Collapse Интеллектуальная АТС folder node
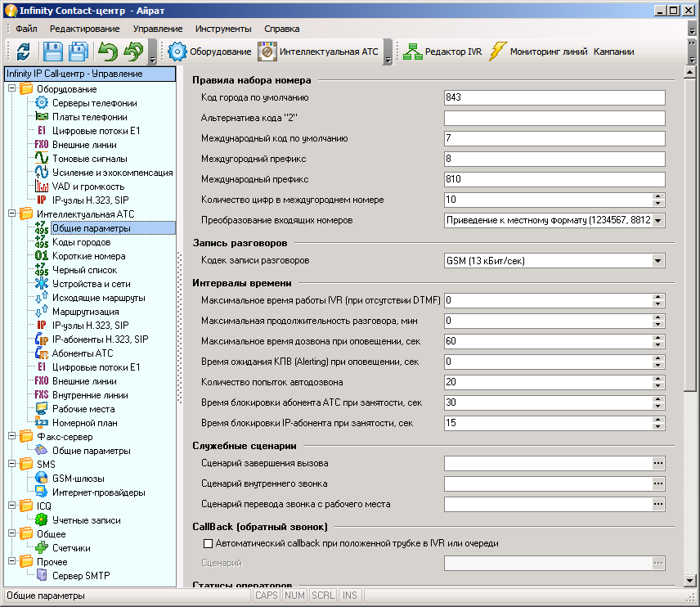This screenshot has width=700, height=607. pyautogui.click(x=12, y=214)
